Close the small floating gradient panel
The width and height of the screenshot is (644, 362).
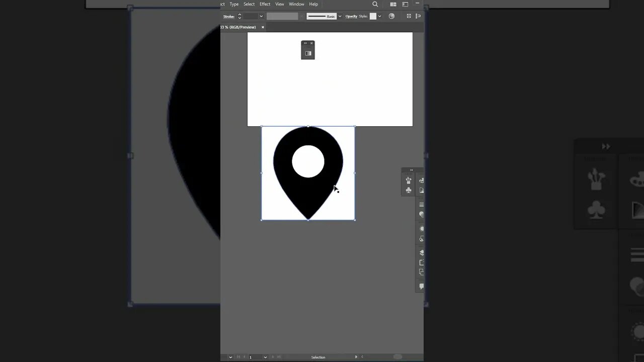coord(311,43)
